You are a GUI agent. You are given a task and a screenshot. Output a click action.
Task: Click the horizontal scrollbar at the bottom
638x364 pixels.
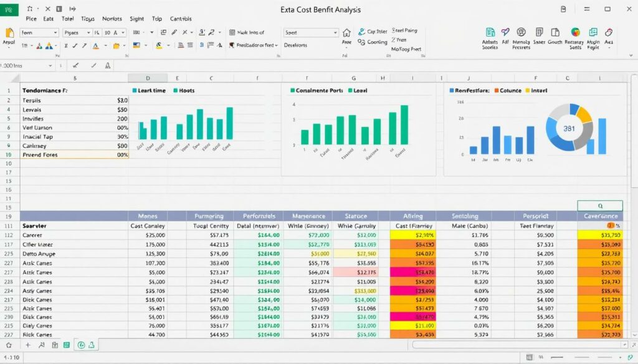pyautogui.click(x=520, y=345)
